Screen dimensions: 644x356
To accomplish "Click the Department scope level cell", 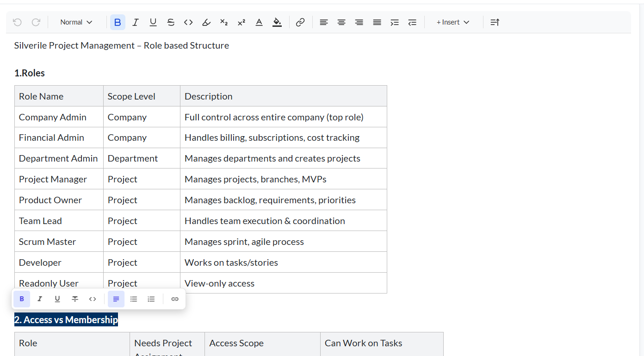I will click(142, 158).
